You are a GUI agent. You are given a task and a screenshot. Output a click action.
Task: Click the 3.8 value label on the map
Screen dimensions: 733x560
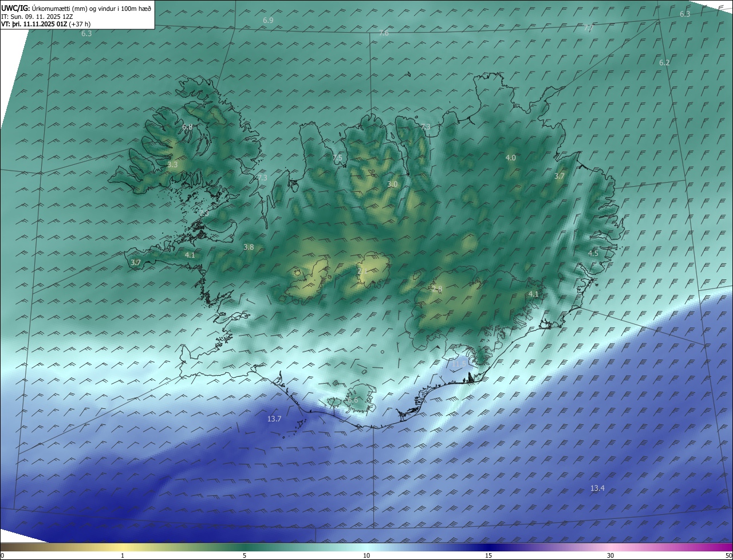pos(249,247)
